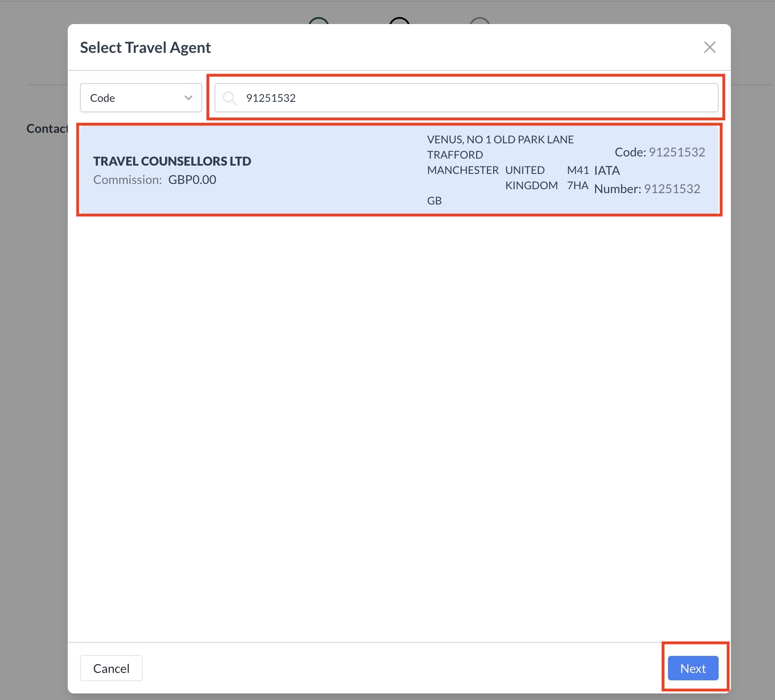Click the third gray step circle

(x=480, y=21)
